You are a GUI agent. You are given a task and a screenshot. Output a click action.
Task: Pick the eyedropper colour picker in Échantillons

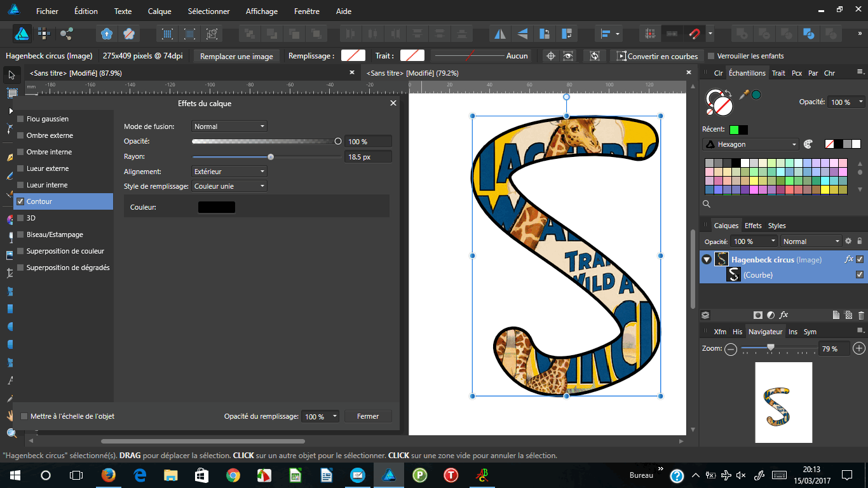743,95
